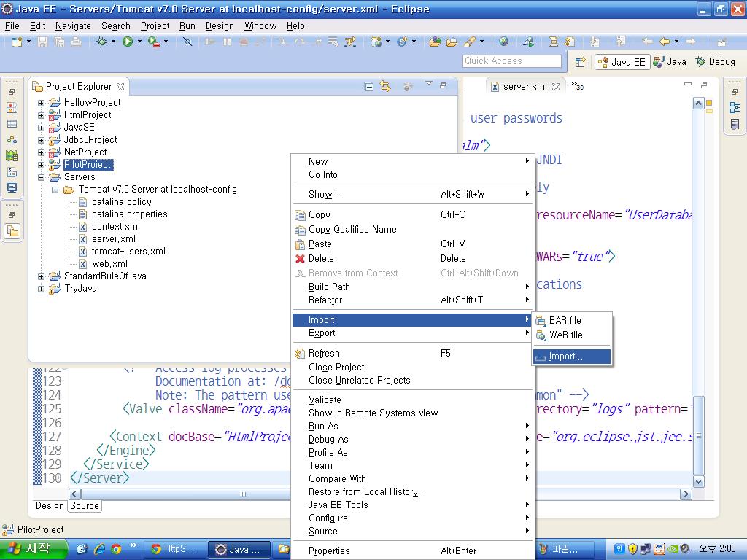Image resolution: width=747 pixels, height=560 pixels.
Task: Select web.xml in Project Explorer
Action: point(109,264)
